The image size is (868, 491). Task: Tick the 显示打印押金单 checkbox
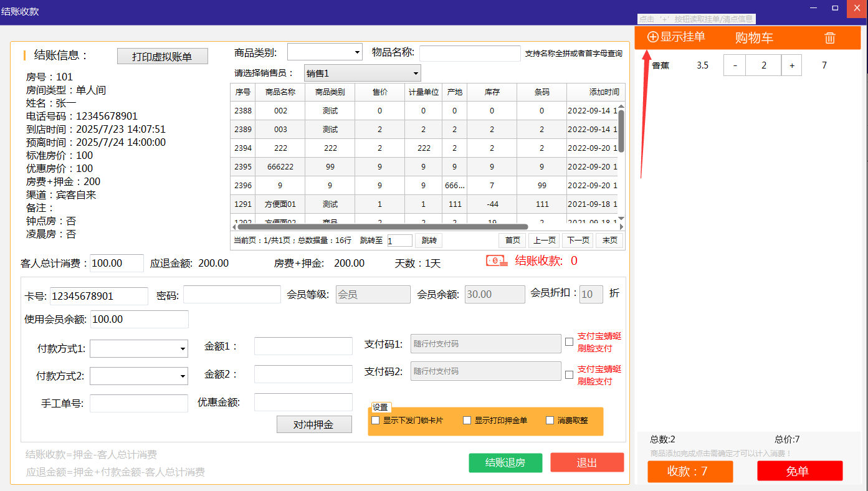[467, 421]
